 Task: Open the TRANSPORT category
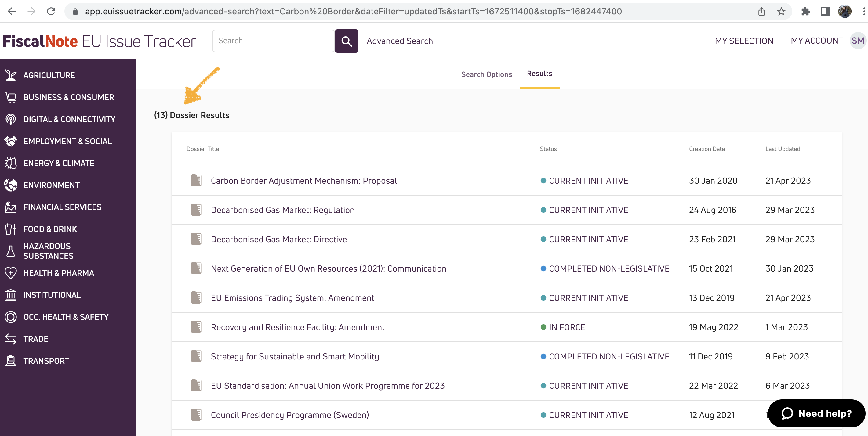click(46, 361)
